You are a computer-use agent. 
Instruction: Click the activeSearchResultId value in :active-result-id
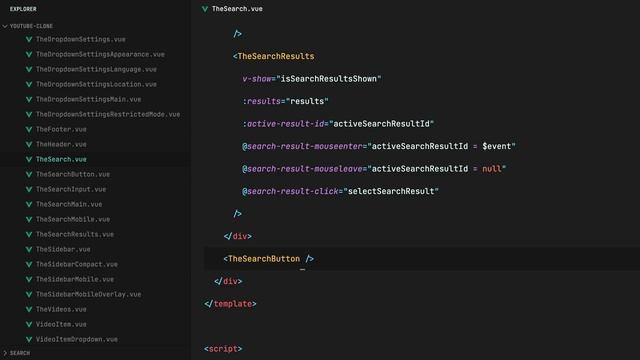point(382,124)
